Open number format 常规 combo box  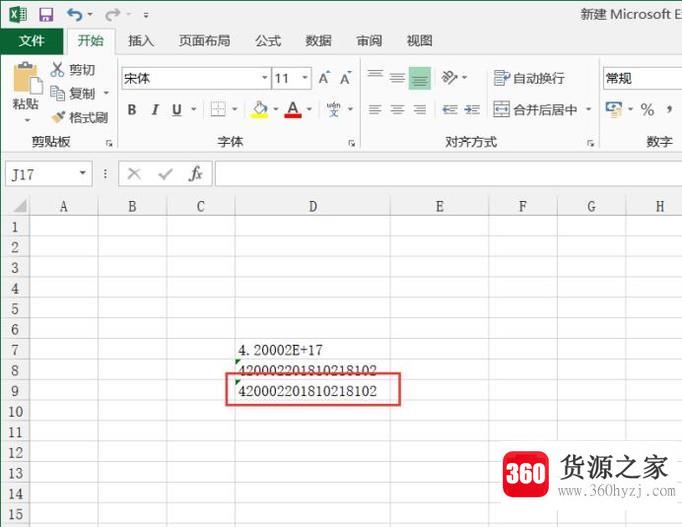tap(642, 78)
